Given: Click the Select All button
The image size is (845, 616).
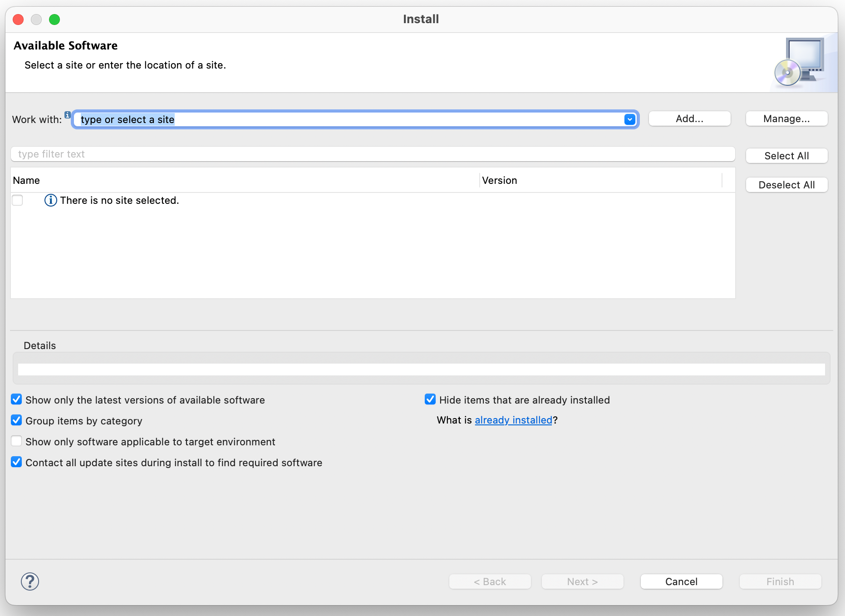Looking at the screenshot, I should coord(786,156).
